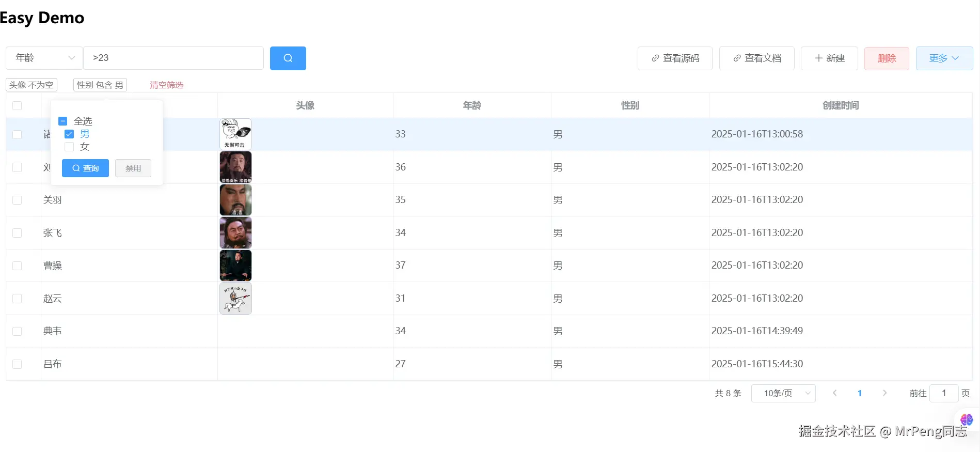Expand the 更多 dropdown button
This screenshot has height=452, width=980.
(x=944, y=58)
